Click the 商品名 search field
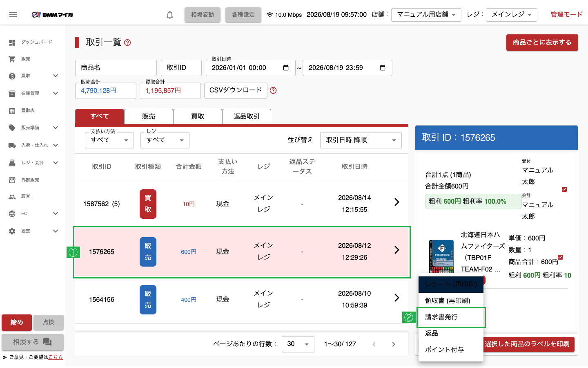 pyautogui.click(x=116, y=68)
